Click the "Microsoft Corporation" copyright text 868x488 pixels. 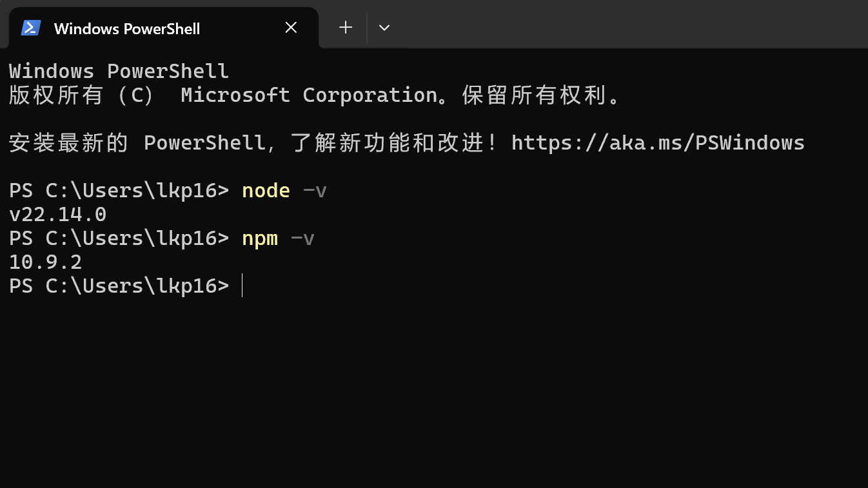coord(309,95)
